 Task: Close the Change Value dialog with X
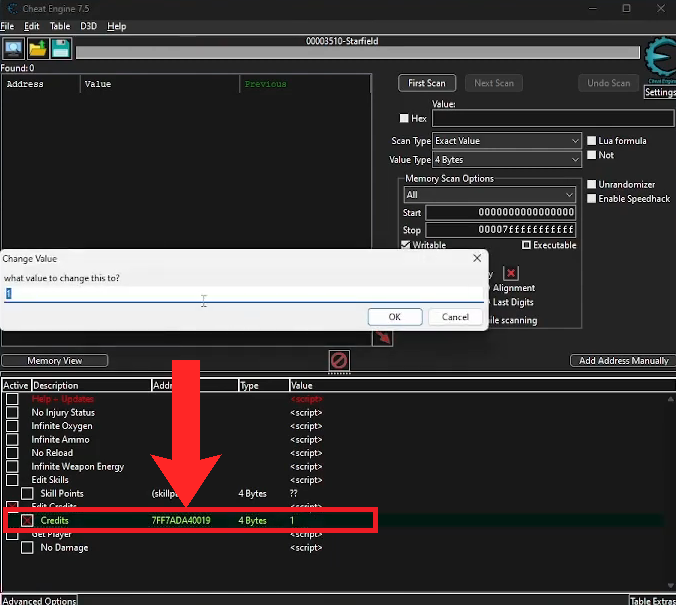[x=476, y=258]
